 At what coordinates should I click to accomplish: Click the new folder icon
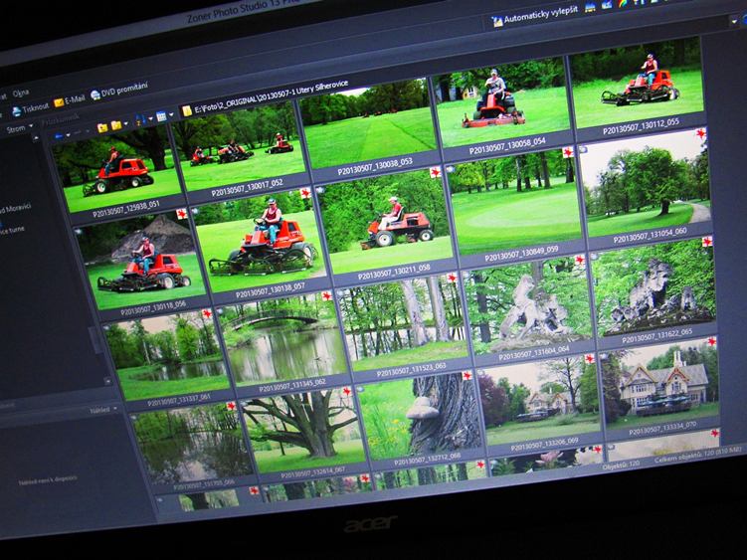pyautogui.click(x=102, y=127)
